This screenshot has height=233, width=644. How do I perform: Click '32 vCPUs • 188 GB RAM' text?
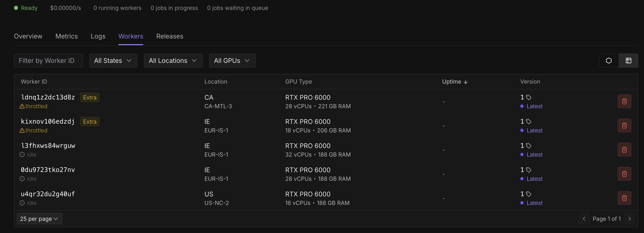(318, 154)
